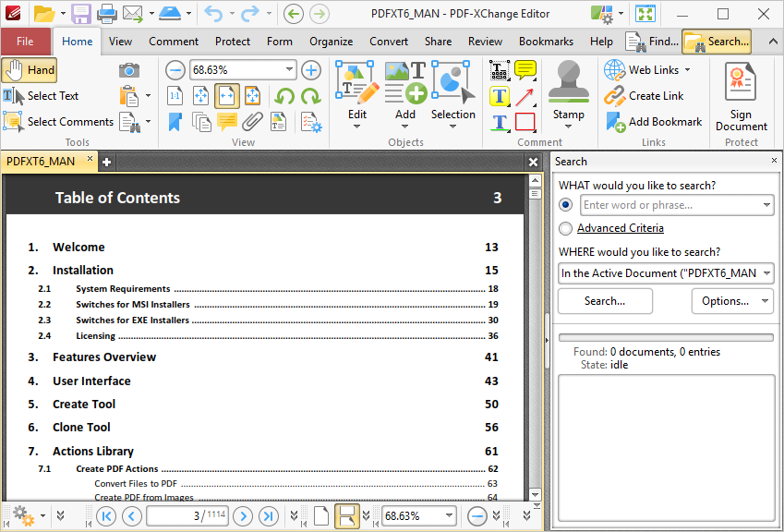Viewport: 784px width, 532px height.
Task: Toggle Fit Width view mode
Action: click(227, 96)
